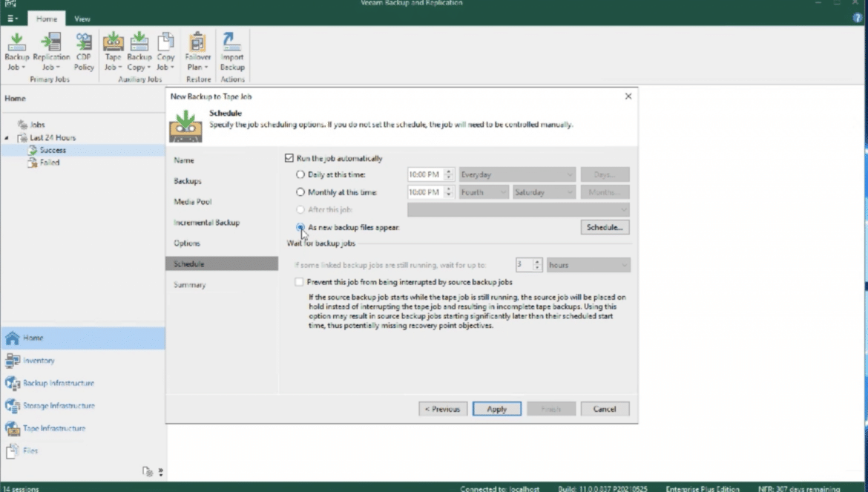Open the Tape Job ribbon button

[113, 51]
